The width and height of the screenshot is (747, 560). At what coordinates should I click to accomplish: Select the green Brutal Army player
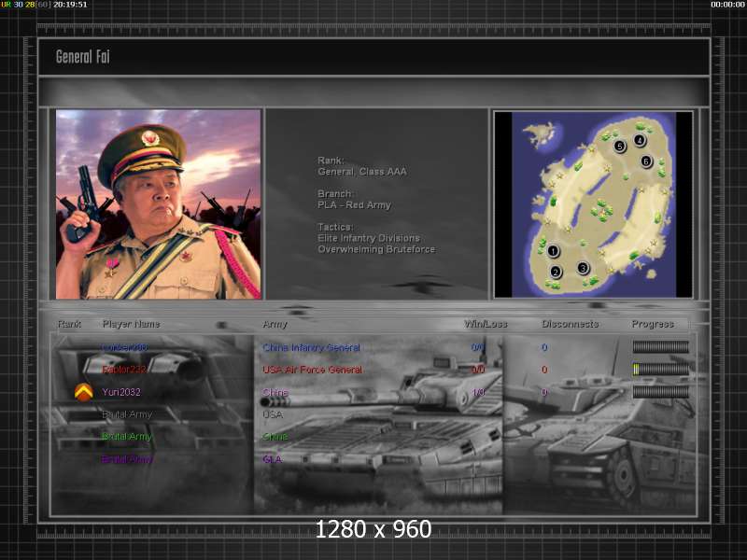[127, 437]
